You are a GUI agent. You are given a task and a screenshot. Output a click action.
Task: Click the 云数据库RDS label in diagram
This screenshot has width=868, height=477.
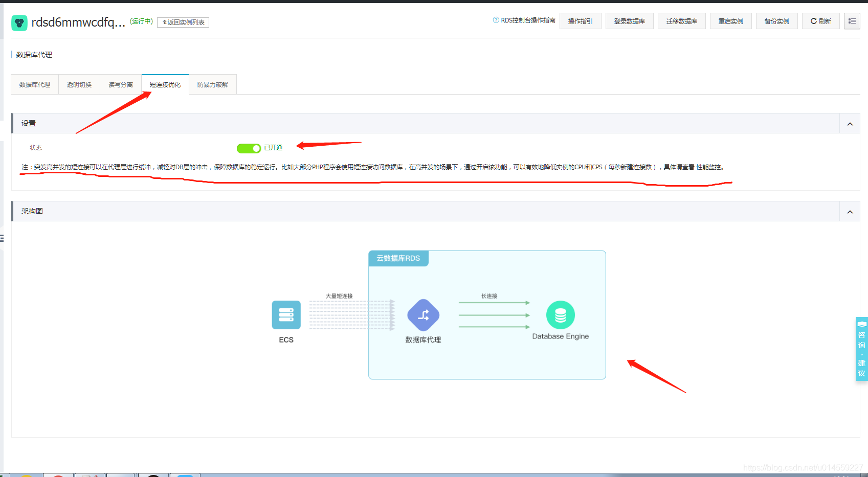tap(398, 258)
